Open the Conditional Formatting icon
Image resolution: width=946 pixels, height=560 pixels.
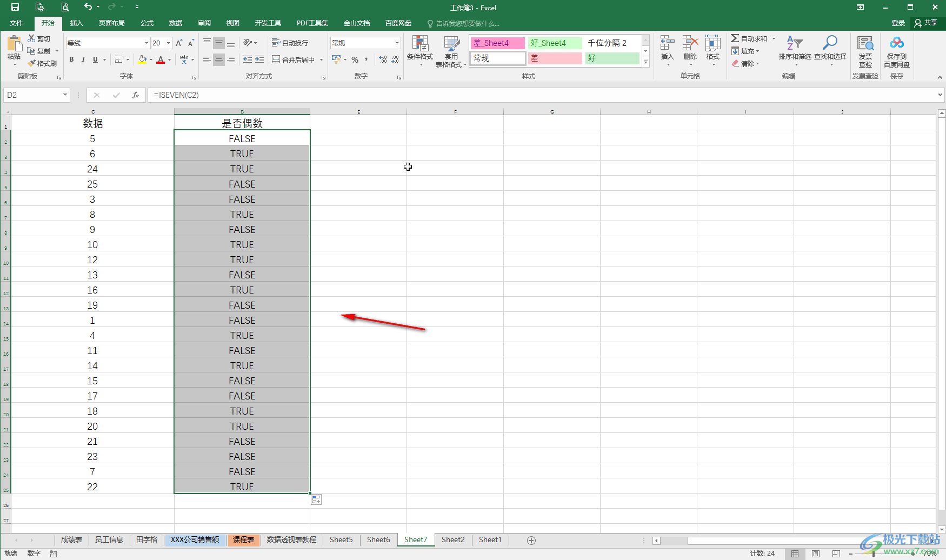click(x=420, y=43)
